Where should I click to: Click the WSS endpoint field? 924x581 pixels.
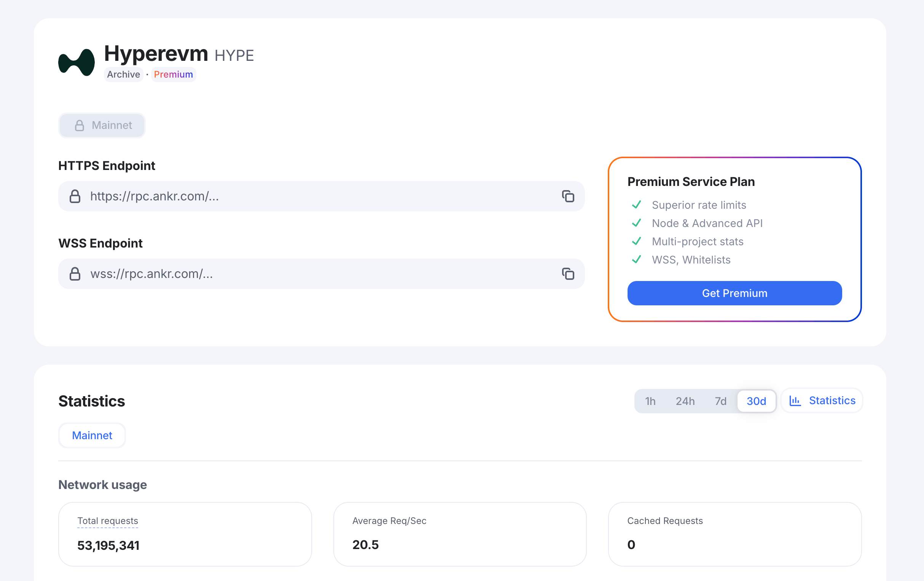coord(322,274)
